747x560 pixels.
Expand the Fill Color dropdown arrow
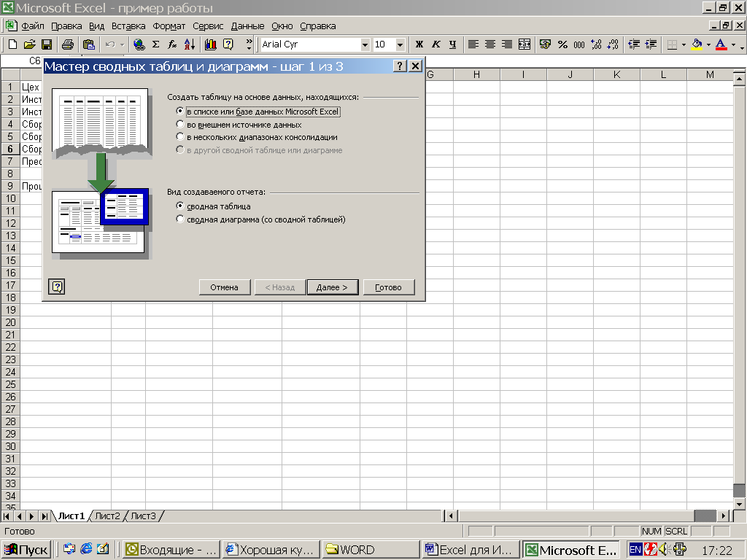(x=708, y=44)
